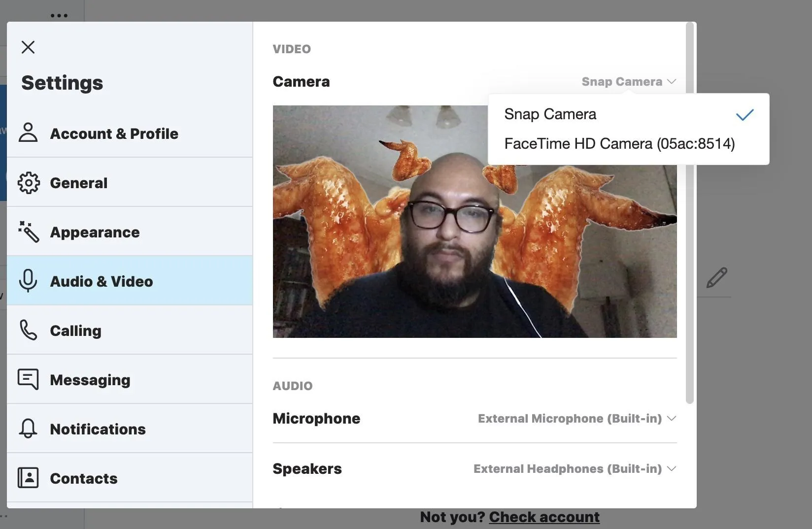Viewport: 812px width, 529px height.
Task: Open the three-dots more menu at top
Action: pos(59,15)
